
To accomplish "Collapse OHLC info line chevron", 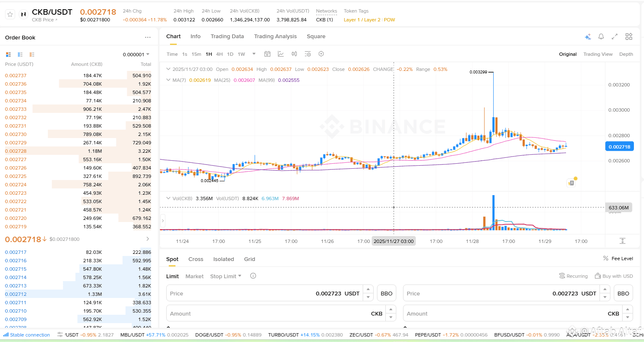I will pyautogui.click(x=168, y=69).
